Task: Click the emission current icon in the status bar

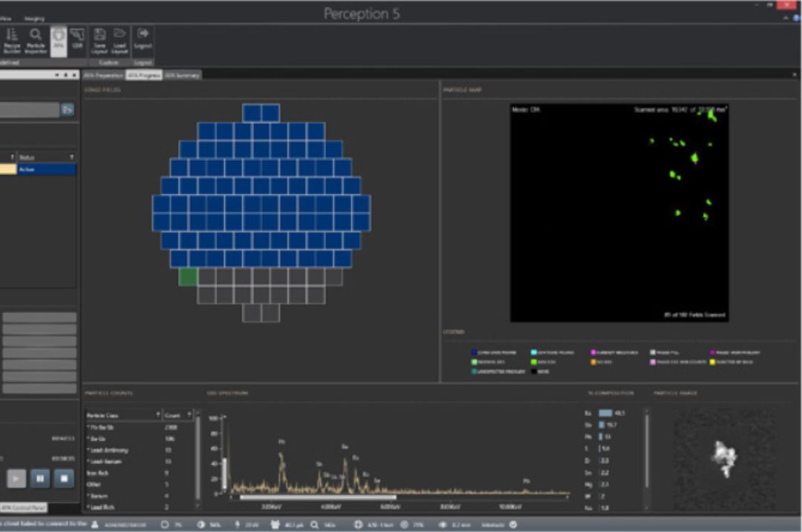Action: 275,525
